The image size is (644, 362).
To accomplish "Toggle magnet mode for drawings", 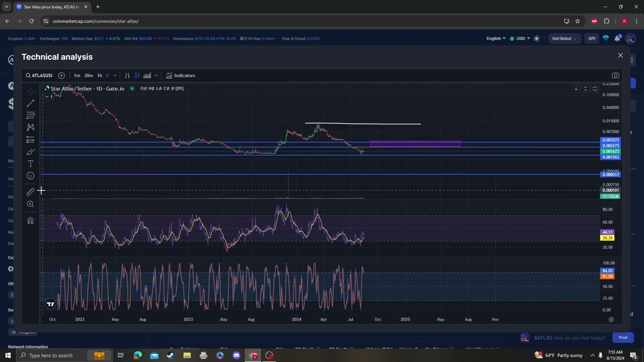I will [30, 220].
